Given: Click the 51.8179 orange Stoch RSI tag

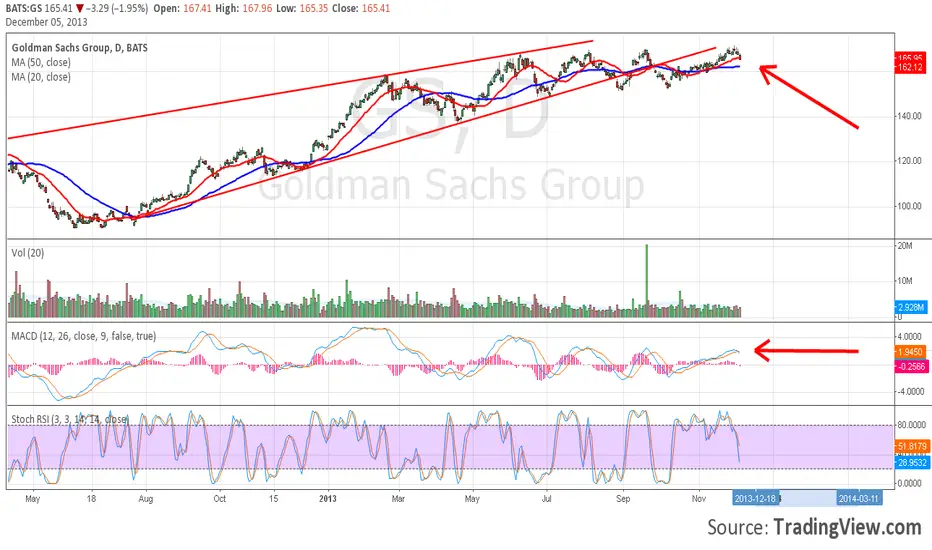Looking at the screenshot, I should pos(912,446).
